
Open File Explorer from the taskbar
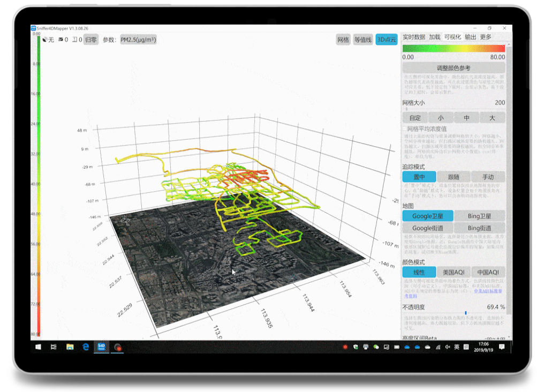[70, 347]
